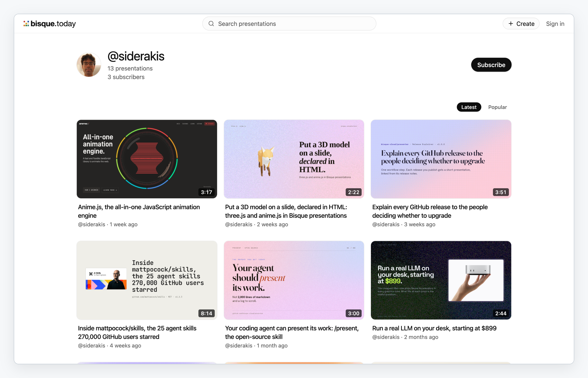Click the search magnifier icon
588x378 pixels.
pos(211,24)
